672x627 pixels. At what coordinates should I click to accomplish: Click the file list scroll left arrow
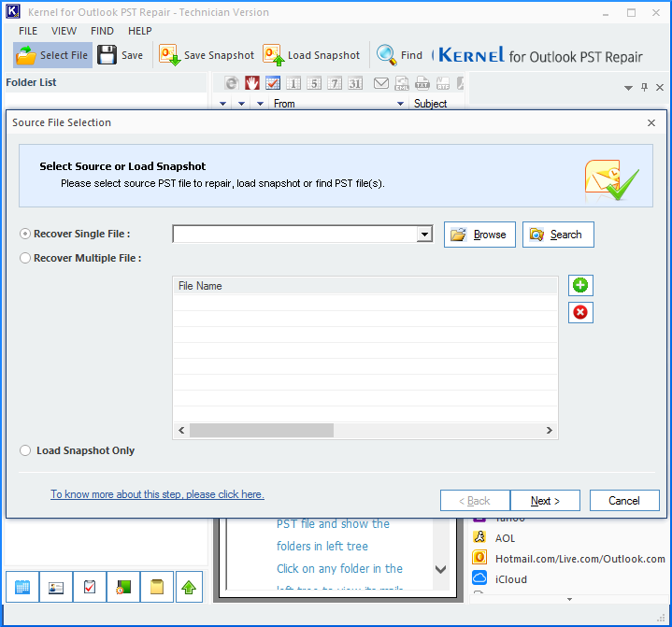click(x=181, y=430)
